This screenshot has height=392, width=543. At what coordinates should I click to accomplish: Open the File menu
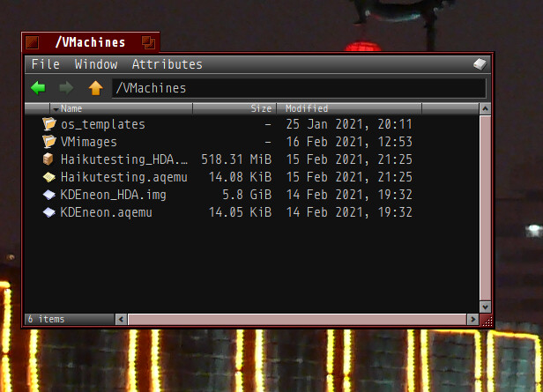(45, 64)
